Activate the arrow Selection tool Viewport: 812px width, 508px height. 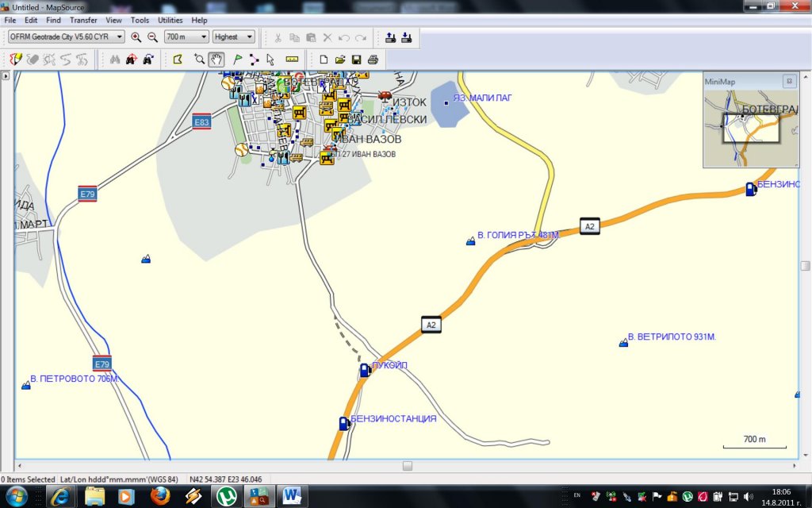(270, 60)
